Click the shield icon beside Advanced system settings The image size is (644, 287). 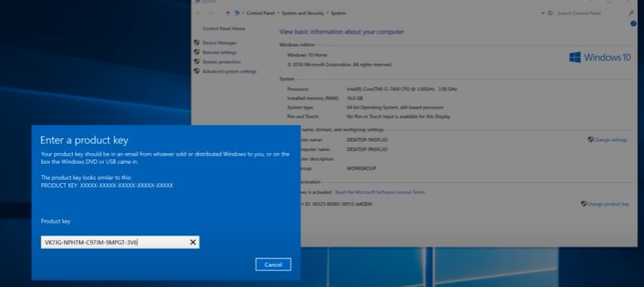click(196, 71)
